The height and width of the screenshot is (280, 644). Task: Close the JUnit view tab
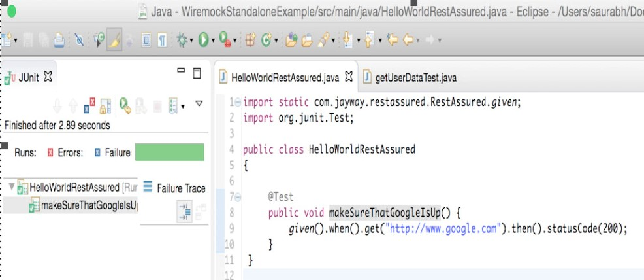(x=48, y=77)
